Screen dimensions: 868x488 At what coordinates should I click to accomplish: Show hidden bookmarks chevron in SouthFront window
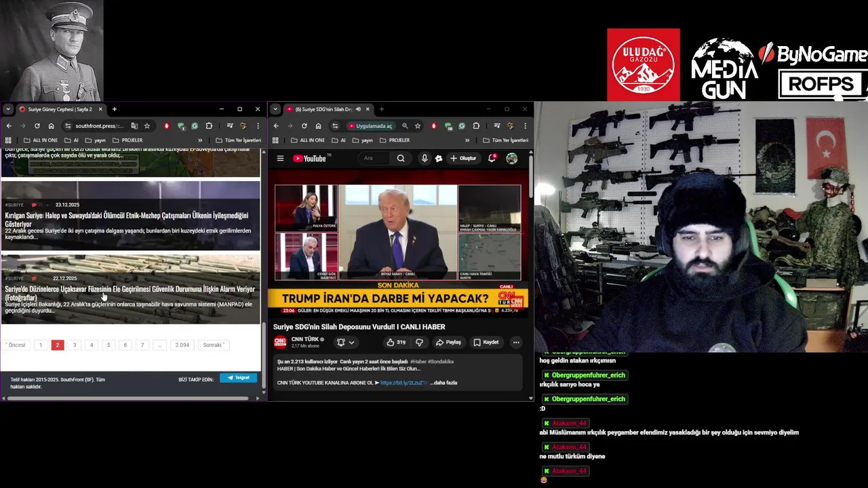[200, 140]
